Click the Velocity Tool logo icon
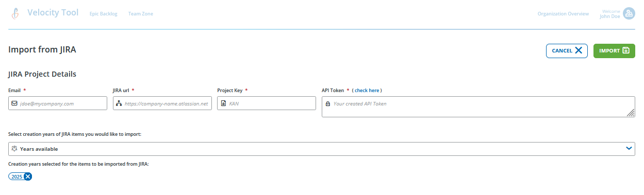644x195 pixels. pos(15,13)
